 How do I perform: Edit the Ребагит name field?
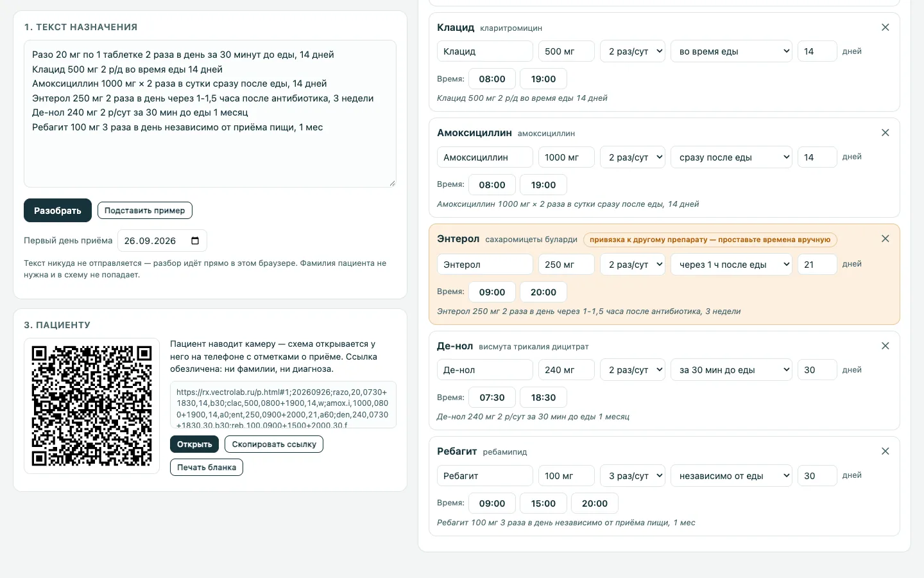coord(485,476)
